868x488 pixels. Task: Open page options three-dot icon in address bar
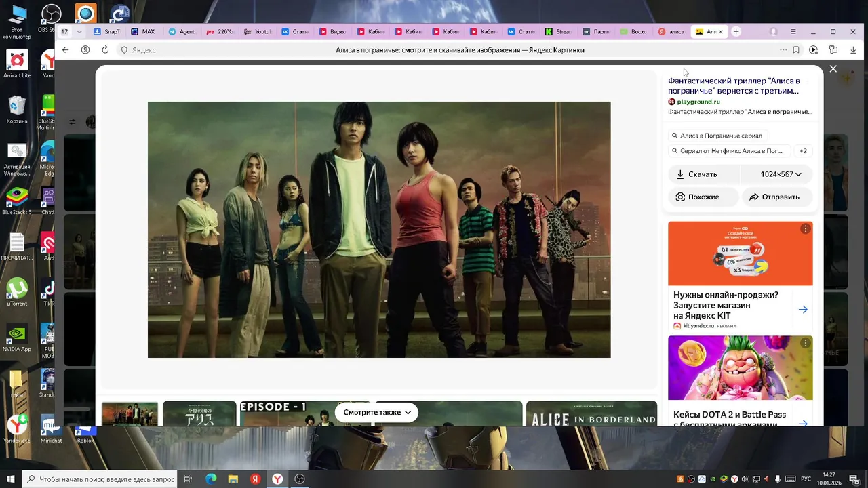[x=783, y=49]
